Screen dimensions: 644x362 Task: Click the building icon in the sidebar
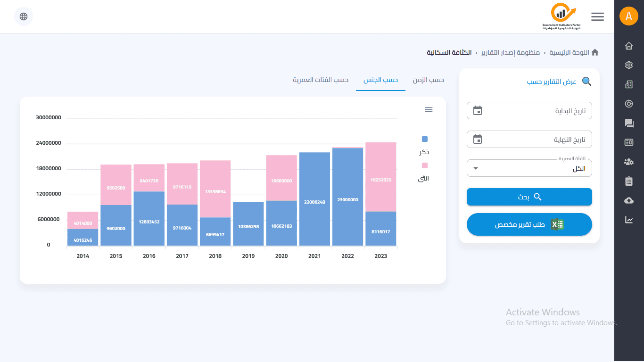pyautogui.click(x=628, y=84)
